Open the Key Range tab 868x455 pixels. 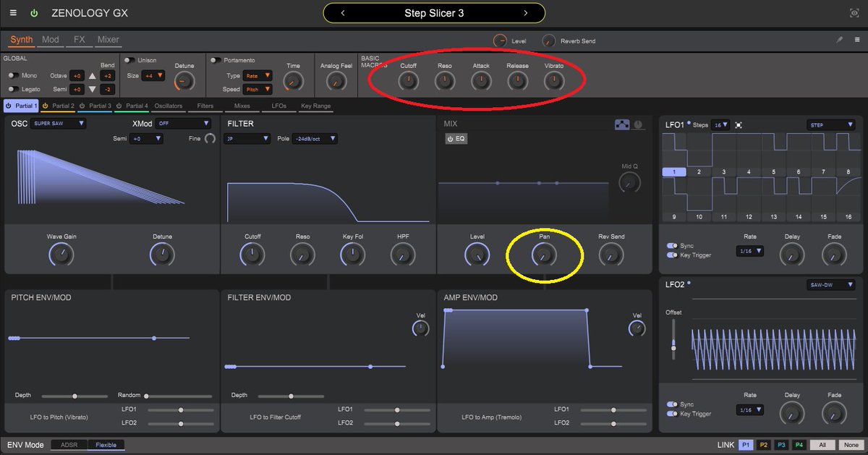click(315, 106)
